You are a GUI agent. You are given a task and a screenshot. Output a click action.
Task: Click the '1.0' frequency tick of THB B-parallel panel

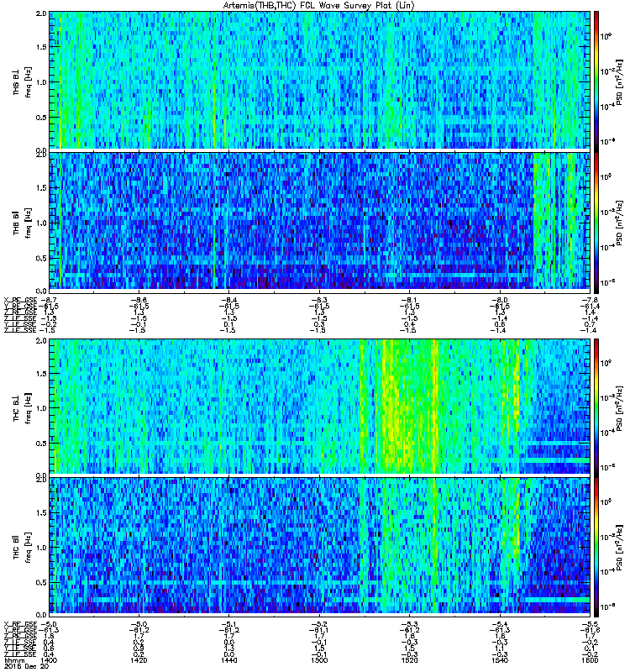pos(41,223)
